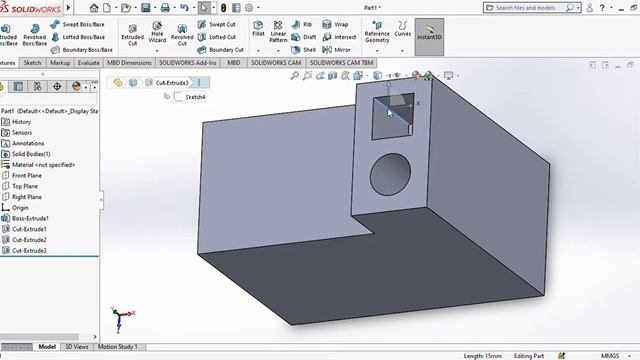Click the Help question mark icon

click(x=602, y=8)
